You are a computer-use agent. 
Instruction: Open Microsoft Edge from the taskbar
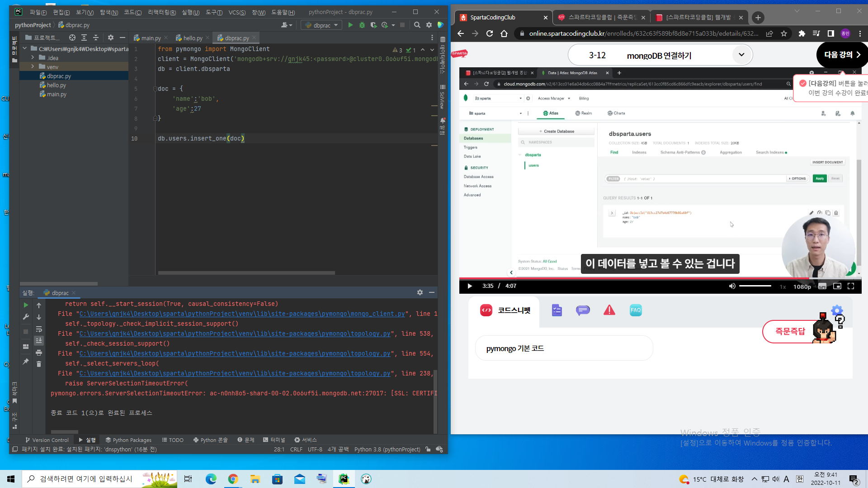pos(211,479)
